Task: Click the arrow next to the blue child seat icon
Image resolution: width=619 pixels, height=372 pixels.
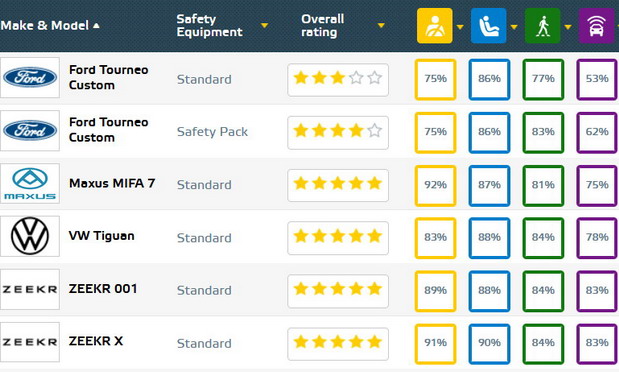Action: 514,27
